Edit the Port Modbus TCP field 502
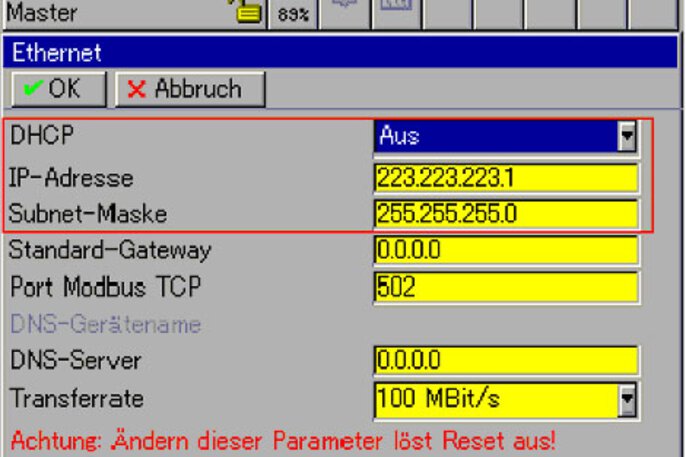The image size is (686, 457). pos(506,287)
